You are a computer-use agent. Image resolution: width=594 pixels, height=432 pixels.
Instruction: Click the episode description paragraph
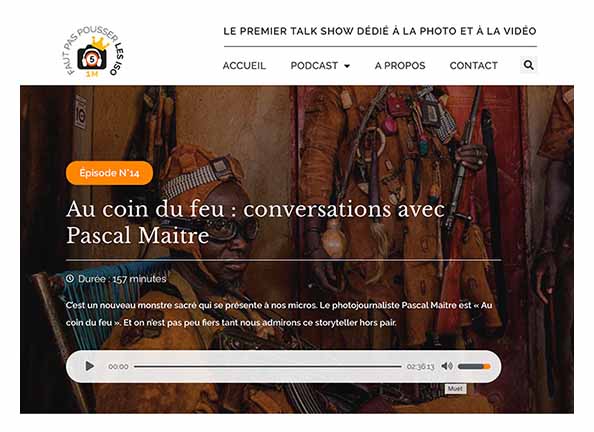point(279,314)
